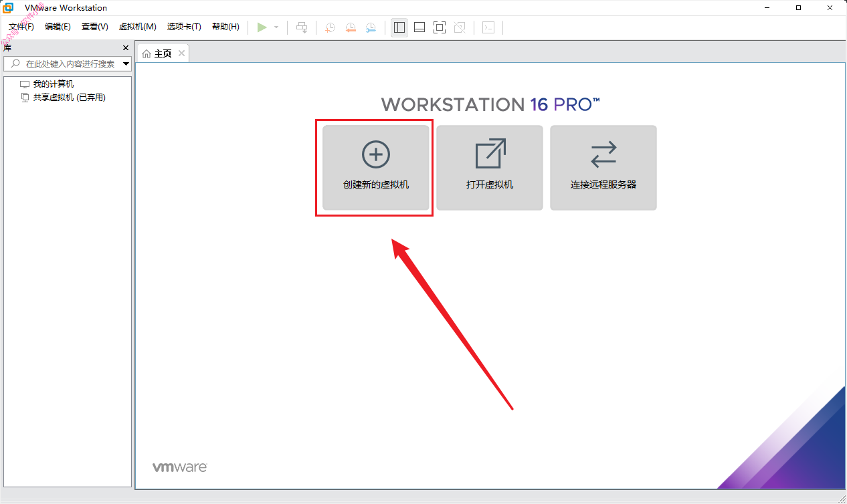Expand the library search dropdown arrow
Screen dimensions: 847x504
click(126, 64)
